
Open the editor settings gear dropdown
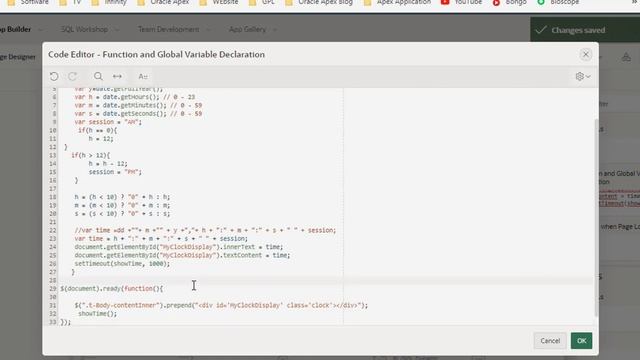point(582,76)
